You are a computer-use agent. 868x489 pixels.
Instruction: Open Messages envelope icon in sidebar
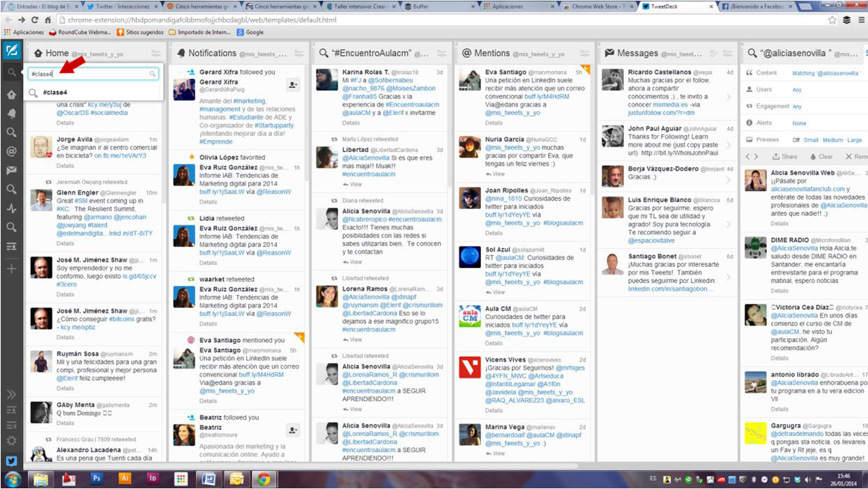click(11, 170)
